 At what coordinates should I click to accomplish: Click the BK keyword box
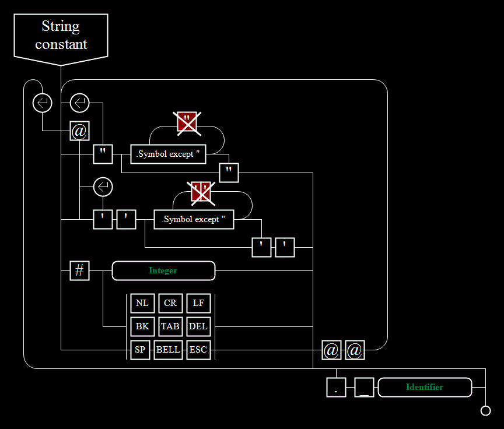(142, 326)
